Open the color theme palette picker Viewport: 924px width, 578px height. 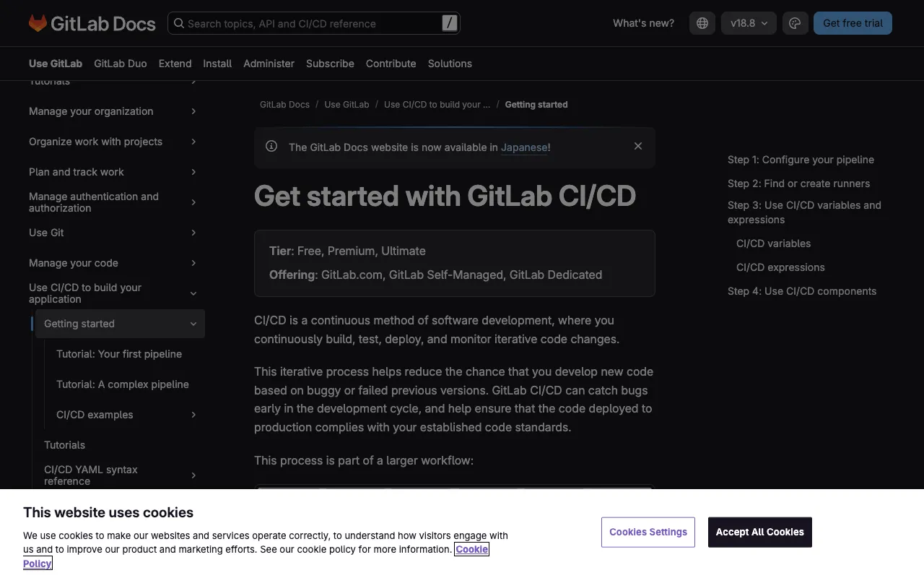(x=795, y=23)
